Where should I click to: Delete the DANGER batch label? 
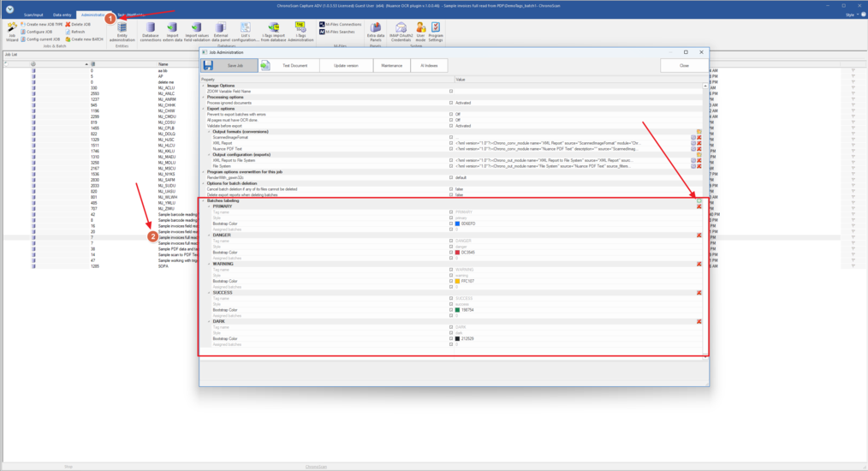[x=699, y=235]
